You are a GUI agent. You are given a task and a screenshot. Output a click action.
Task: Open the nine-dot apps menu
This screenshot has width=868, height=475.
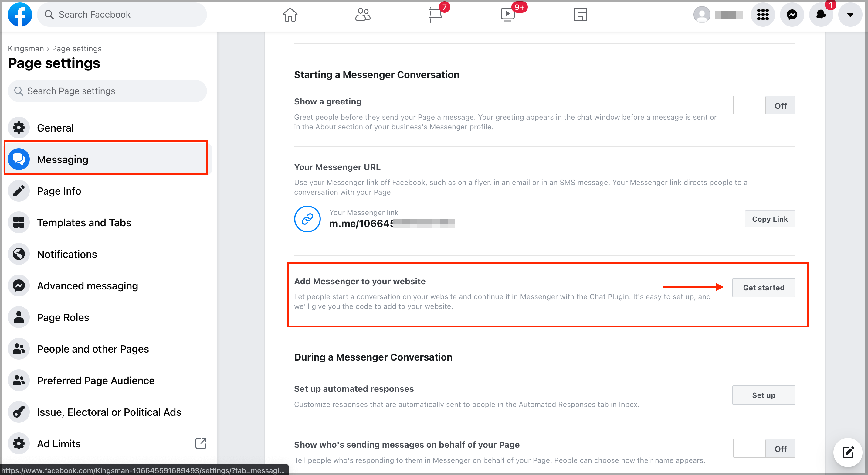pyautogui.click(x=762, y=15)
